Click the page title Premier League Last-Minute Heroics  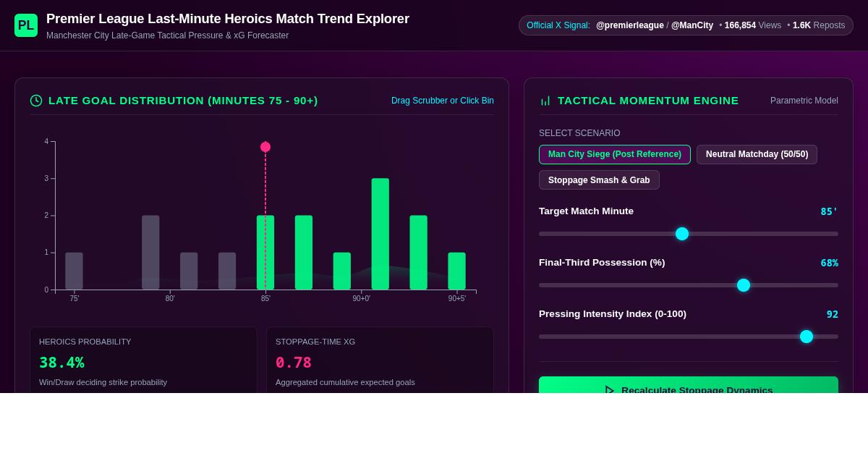228,19
